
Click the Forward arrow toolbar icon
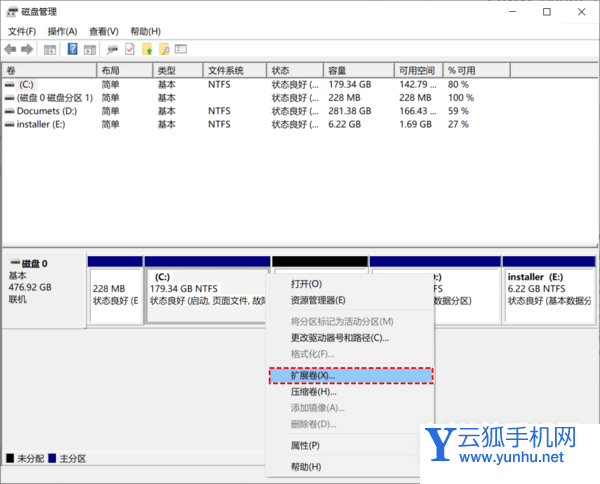(27, 49)
